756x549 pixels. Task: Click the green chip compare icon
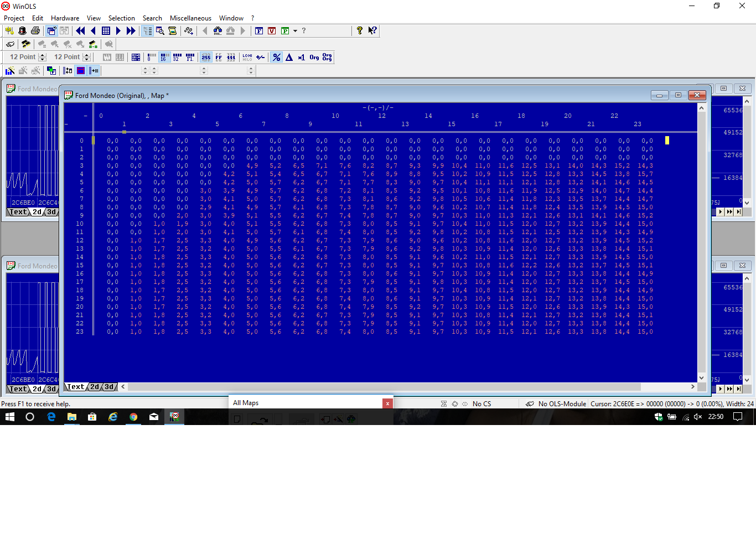93,44
